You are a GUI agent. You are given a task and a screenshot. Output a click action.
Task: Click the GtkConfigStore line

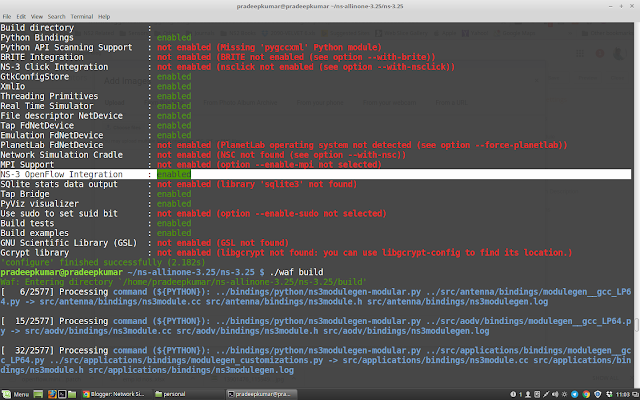point(96,77)
